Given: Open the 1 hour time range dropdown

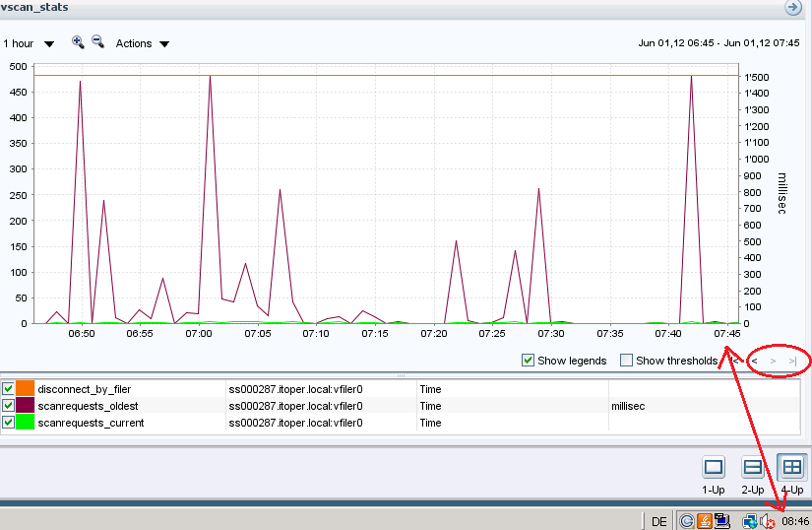Looking at the screenshot, I should coord(29,43).
